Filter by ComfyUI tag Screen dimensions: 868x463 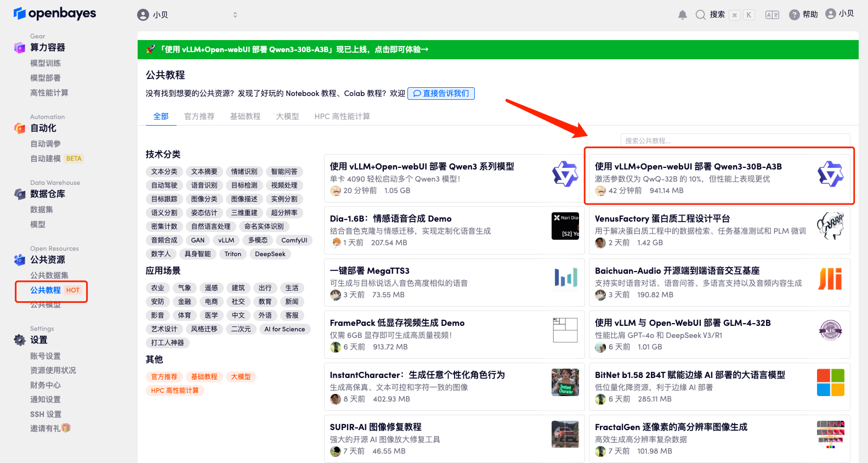pos(294,240)
